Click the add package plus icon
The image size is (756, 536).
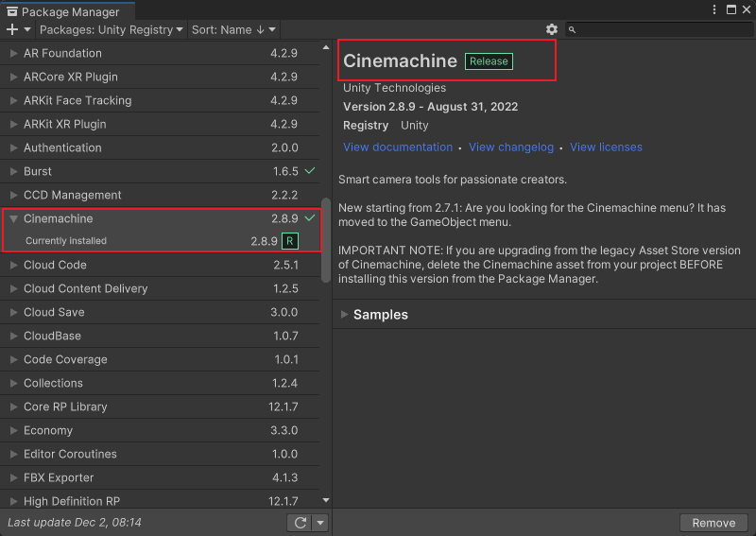click(12, 29)
